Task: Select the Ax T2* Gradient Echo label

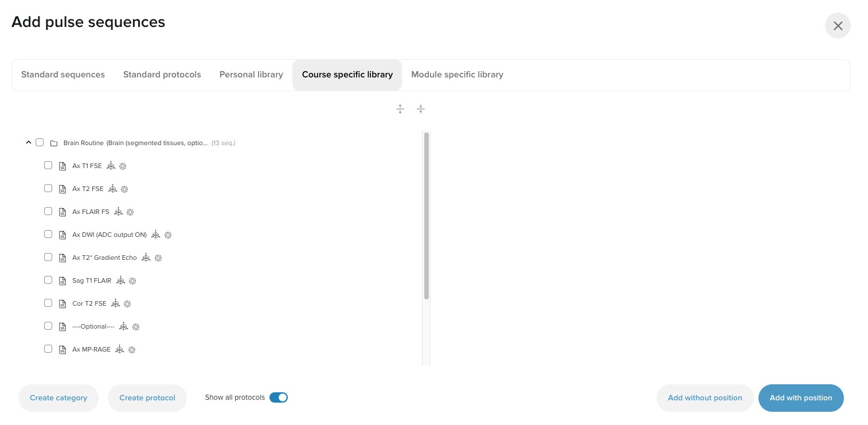Action: click(x=105, y=258)
